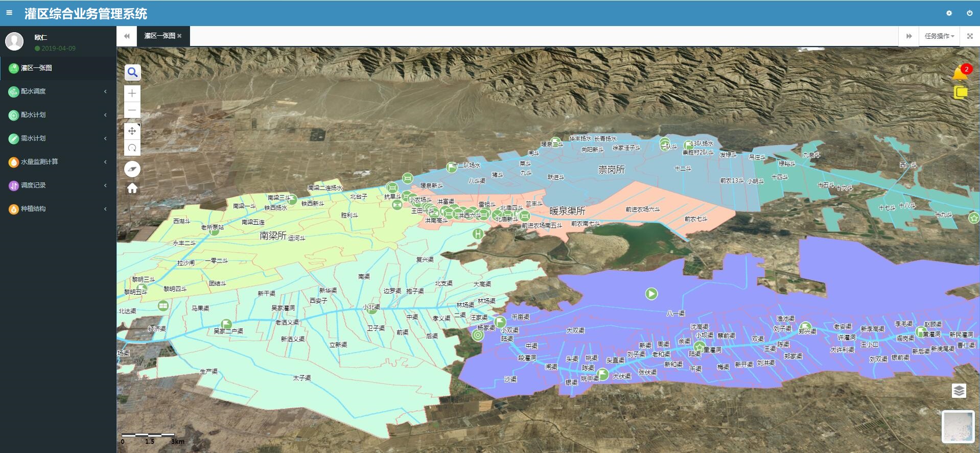
Task: Open the alarm bell notifications
Action: click(x=960, y=74)
